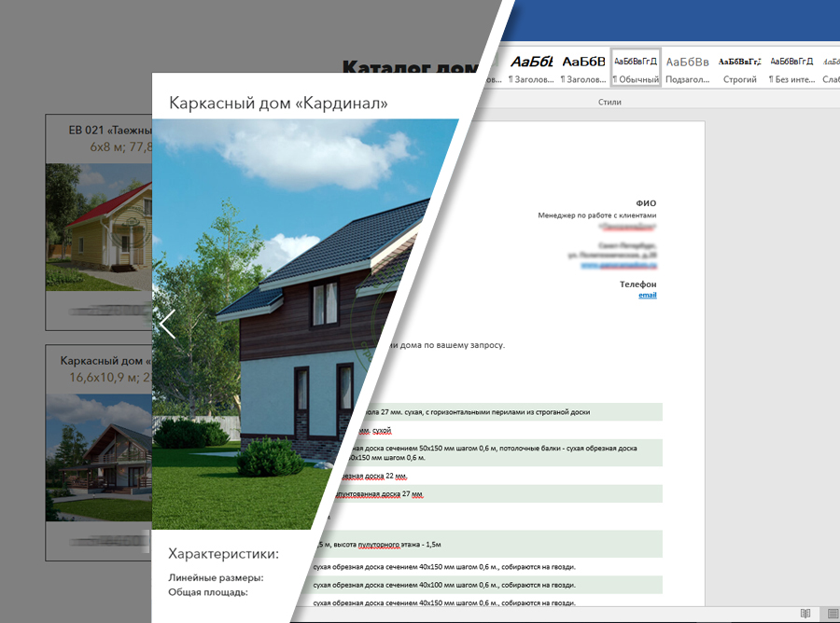The image size is (840, 623).
Task: Switch Word to Read Mode view icon
Action: pos(805,614)
